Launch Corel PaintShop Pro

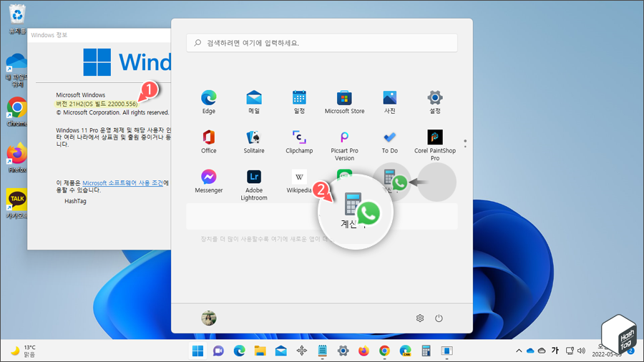pyautogui.click(x=435, y=145)
